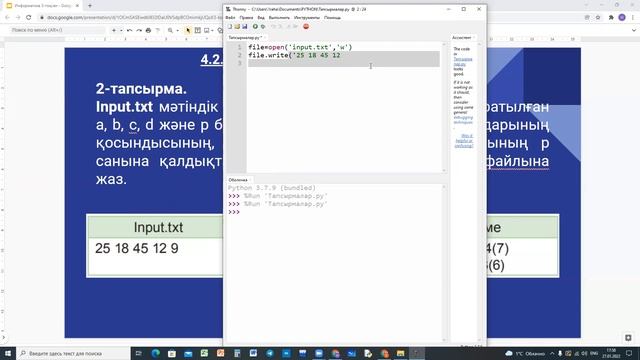Open a file via Thonny folder icon
This screenshot has width=640, height=360.
[237, 27]
